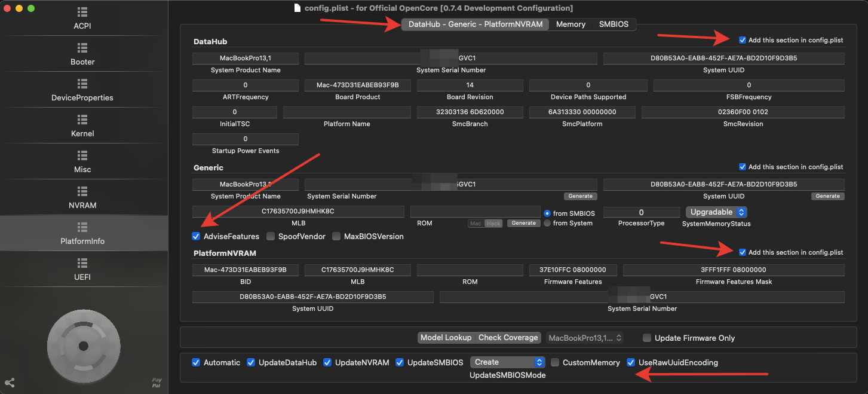The width and height of the screenshot is (868, 394).
Task: Open the ACPI section icon
Action: coord(82,13)
